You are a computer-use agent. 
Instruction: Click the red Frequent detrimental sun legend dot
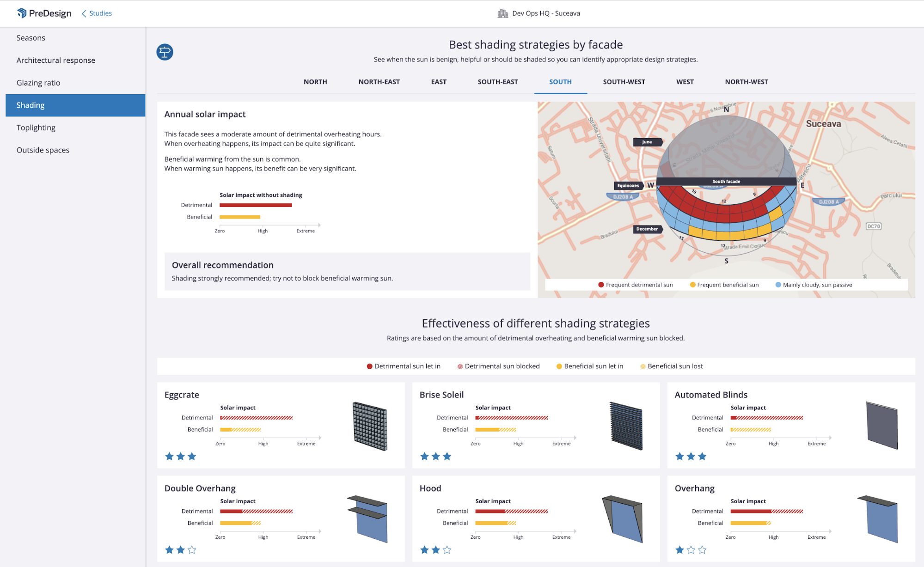601,285
